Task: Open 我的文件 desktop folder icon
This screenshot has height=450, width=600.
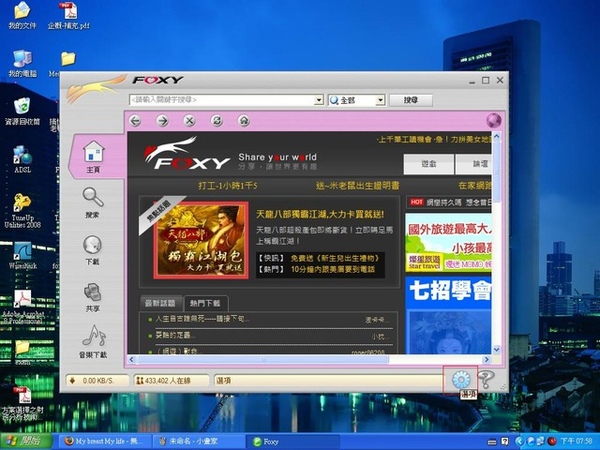Action: (22, 15)
